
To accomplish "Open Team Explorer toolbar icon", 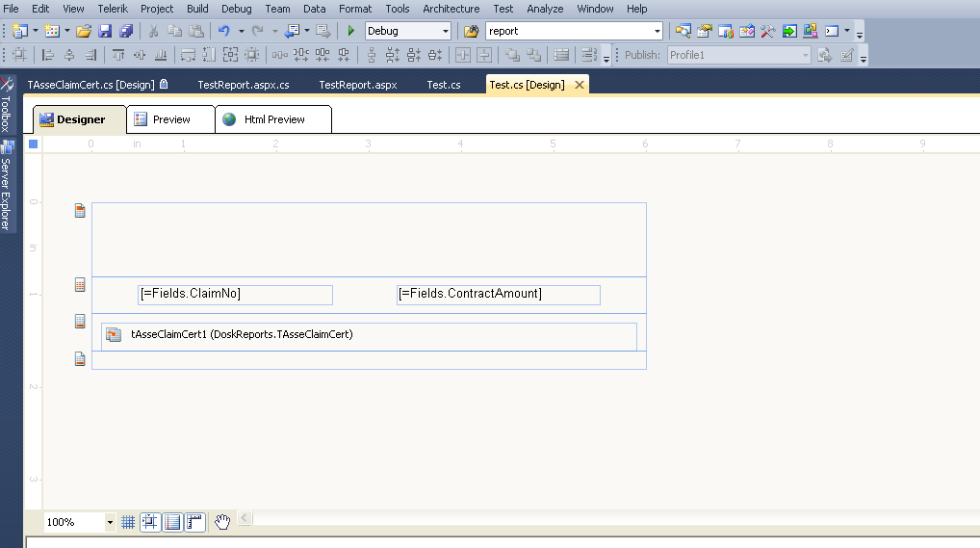I will click(x=726, y=31).
